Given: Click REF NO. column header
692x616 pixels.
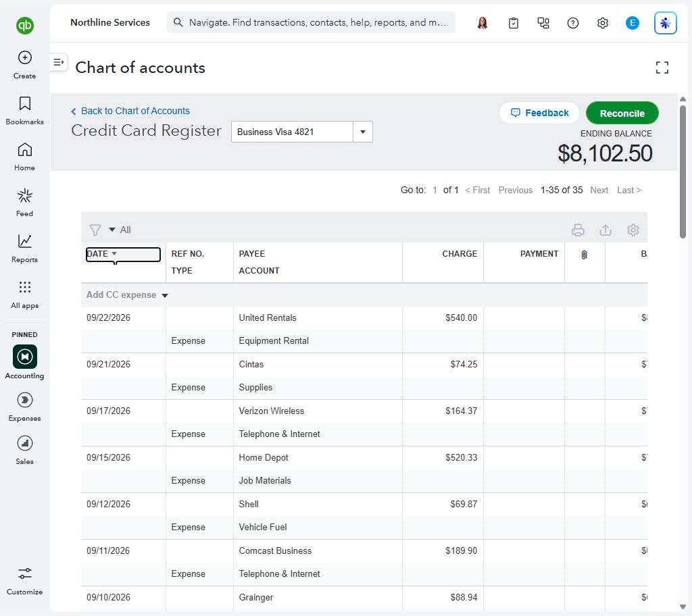Looking at the screenshot, I should [x=188, y=254].
